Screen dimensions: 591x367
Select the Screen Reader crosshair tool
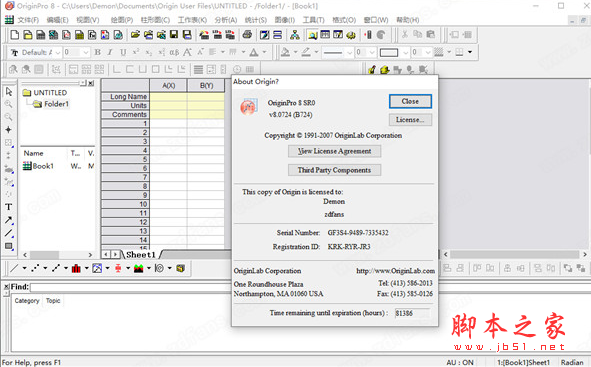pos(9,130)
